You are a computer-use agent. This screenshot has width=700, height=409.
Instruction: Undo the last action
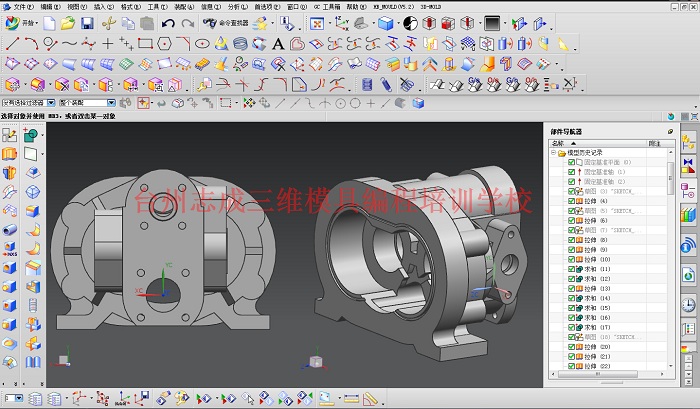tap(168, 23)
